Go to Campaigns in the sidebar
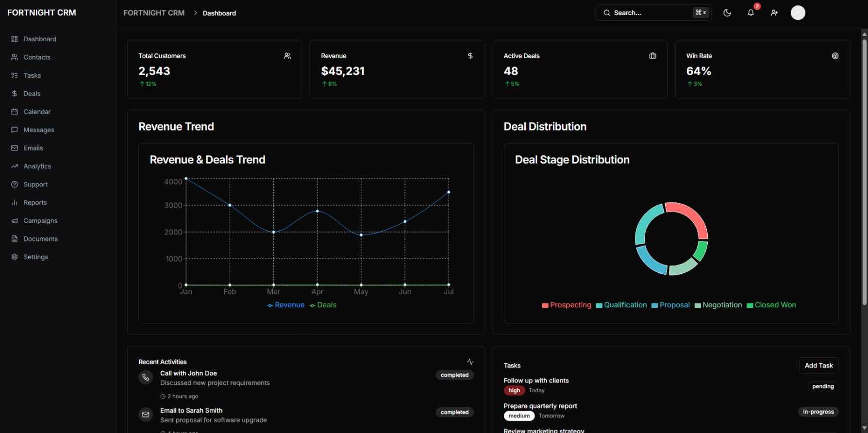868x433 pixels. [x=40, y=221]
